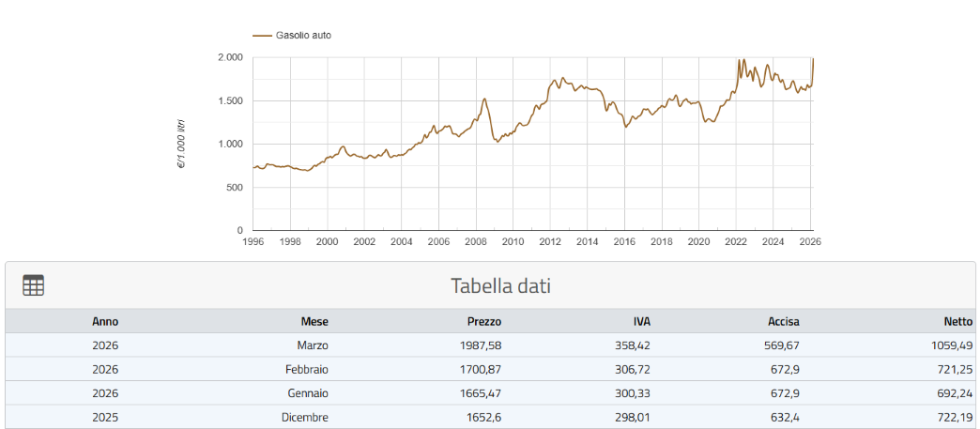Click the price value 1987,58
This screenshot has width=980, height=429.
click(x=481, y=345)
